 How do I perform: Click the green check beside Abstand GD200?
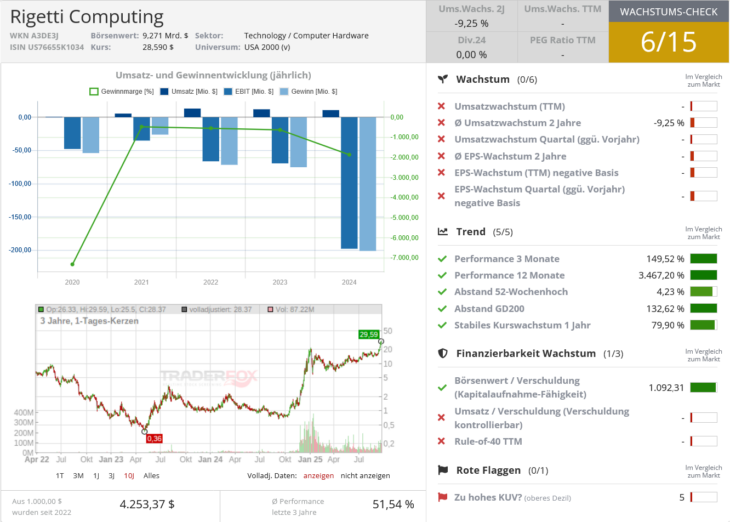pyautogui.click(x=442, y=308)
